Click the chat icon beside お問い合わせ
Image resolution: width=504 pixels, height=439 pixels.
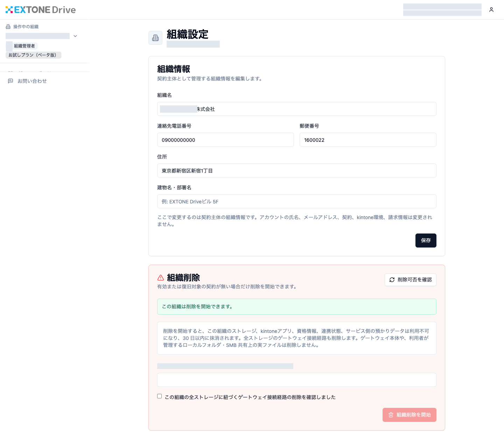point(10,81)
